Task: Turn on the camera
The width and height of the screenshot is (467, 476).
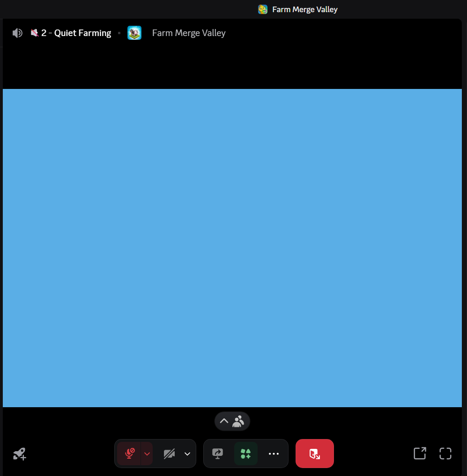Action: coord(169,454)
